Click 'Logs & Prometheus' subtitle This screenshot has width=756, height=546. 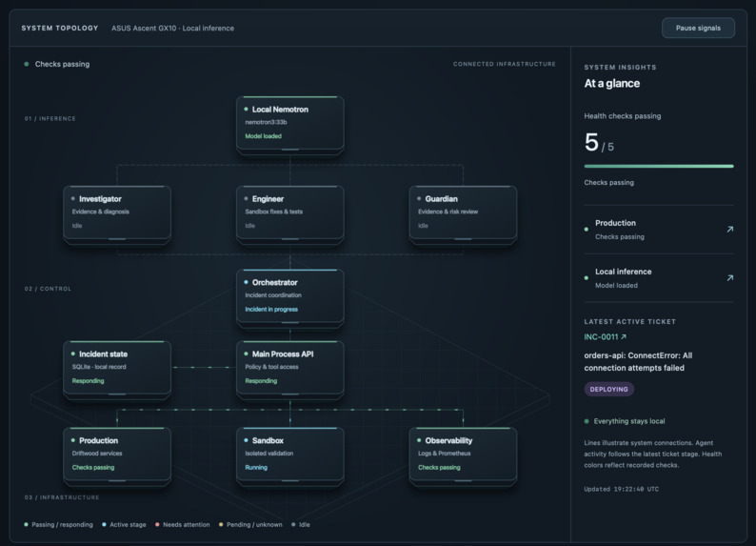(x=445, y=454)
